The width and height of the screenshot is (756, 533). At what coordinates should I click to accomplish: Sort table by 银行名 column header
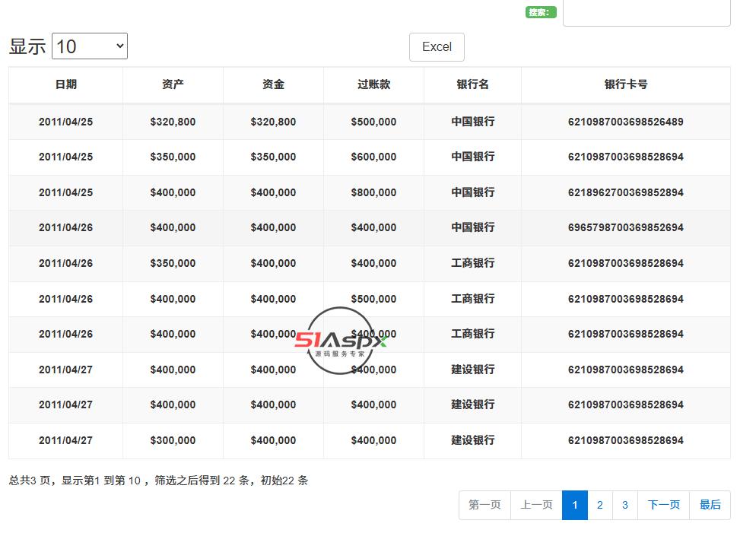tap(472, 84)
